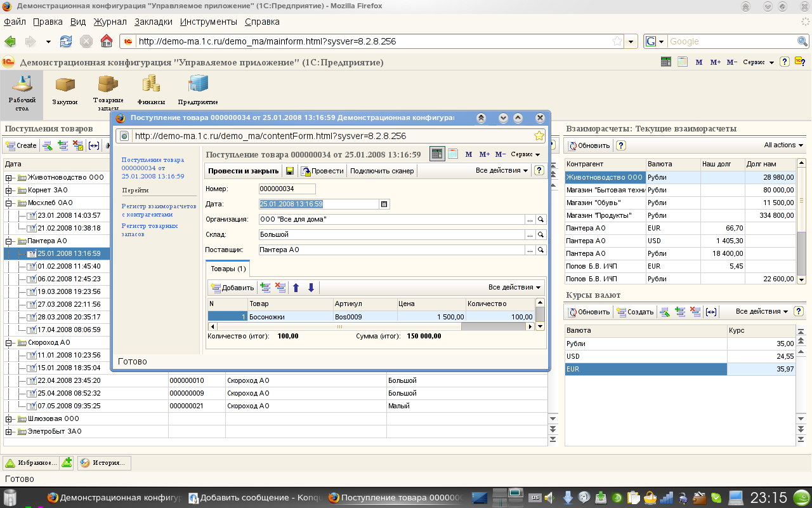This screenshot has width=812, height=508.
Task: Open the Предприятие section
Action: 197,90
